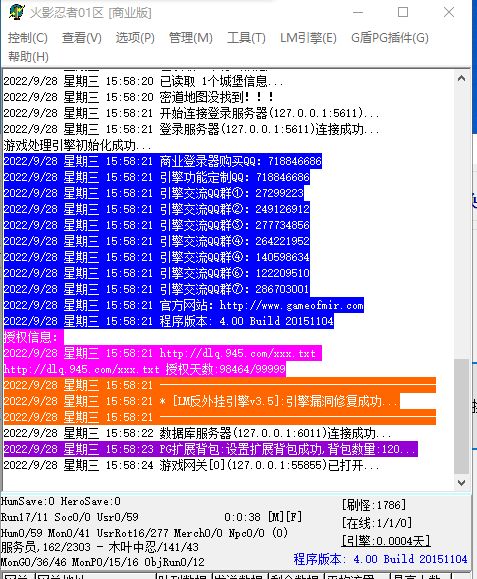Click the Hum0/59 Mon0/41 status line
477x579 pixels.
144,533
